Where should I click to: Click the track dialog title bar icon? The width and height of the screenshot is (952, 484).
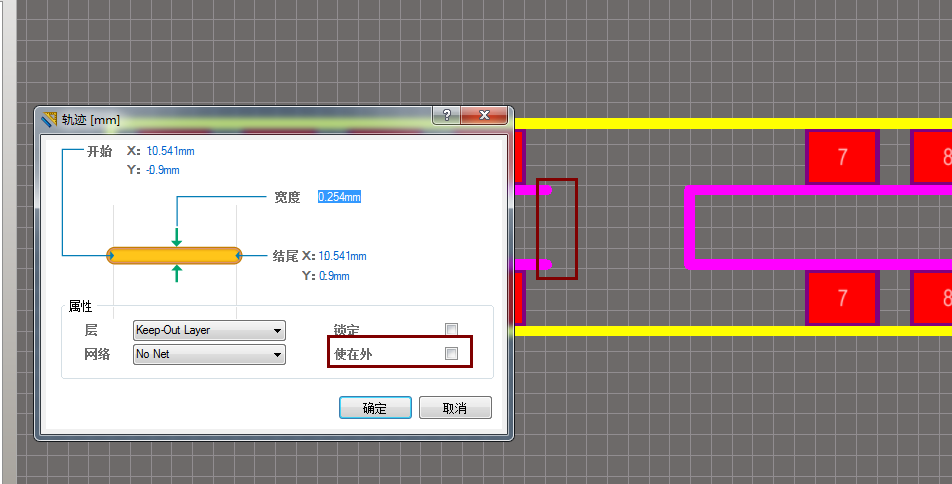click(x=49, y=119)
